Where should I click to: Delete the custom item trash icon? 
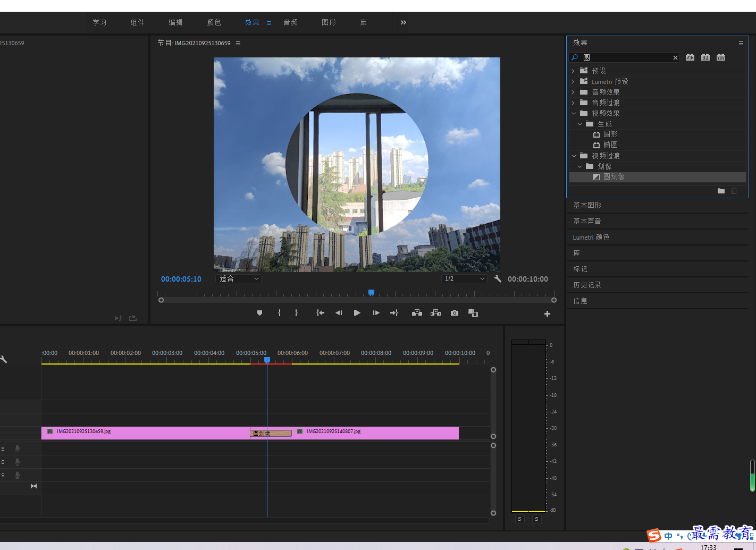pyautogui.click(x=734, y=191)
